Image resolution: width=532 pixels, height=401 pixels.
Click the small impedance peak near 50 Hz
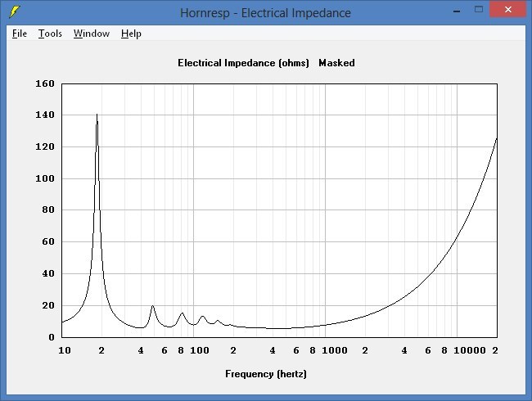tap(153, 306)
